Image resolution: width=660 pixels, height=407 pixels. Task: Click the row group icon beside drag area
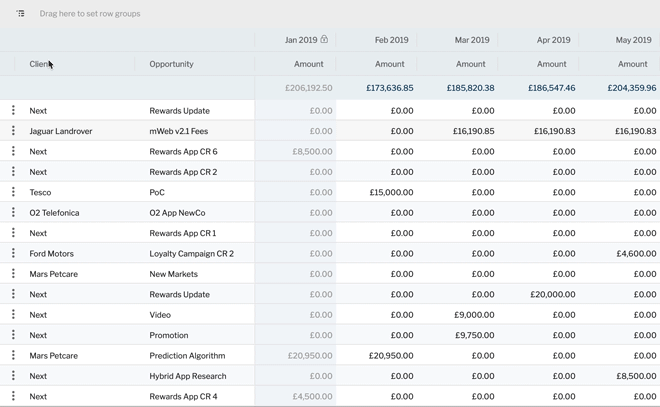pyautogui.click(x=20, y=13)
